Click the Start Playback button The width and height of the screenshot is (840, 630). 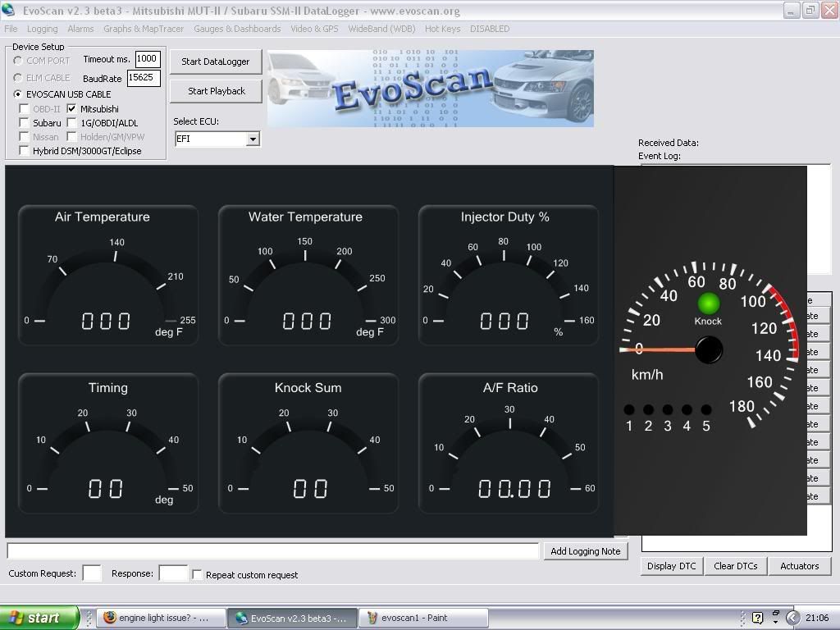217,91
